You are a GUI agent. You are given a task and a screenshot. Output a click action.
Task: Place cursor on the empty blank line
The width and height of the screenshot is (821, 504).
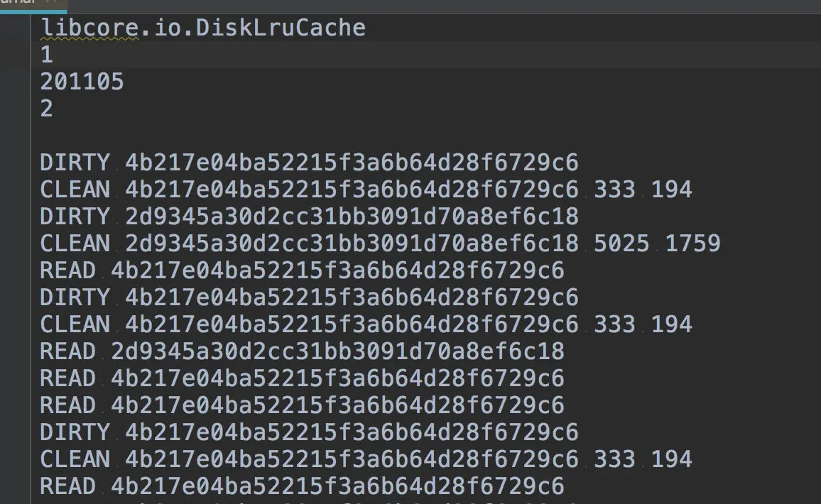click(x=425, y=136)
